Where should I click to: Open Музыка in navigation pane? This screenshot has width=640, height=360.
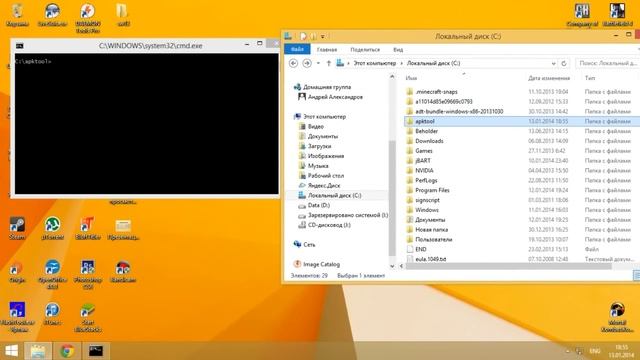(313, 166)
